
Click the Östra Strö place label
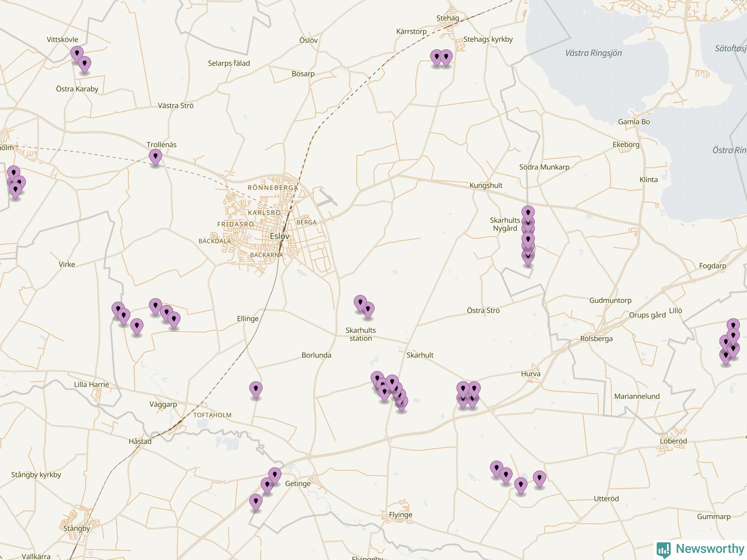click(x=483, y=311)
